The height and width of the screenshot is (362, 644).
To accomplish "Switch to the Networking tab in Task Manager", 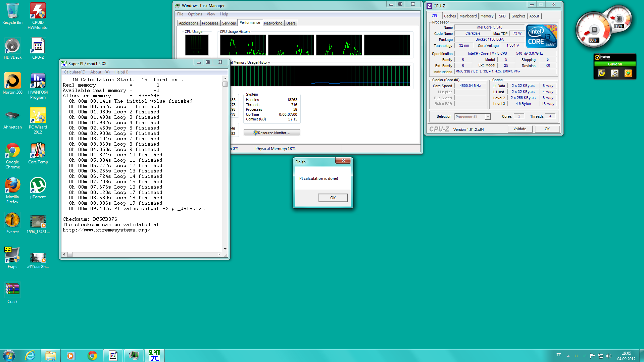I will pos(273,23).
